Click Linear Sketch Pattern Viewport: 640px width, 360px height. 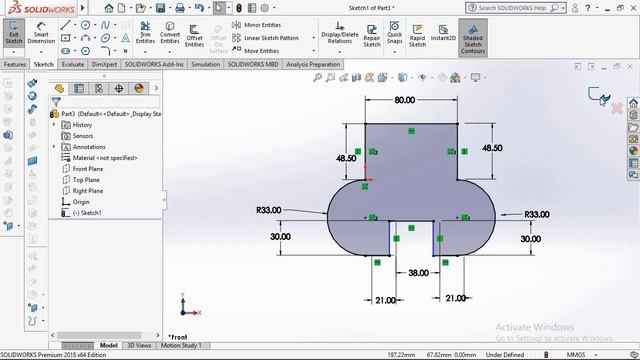[265, 38]
